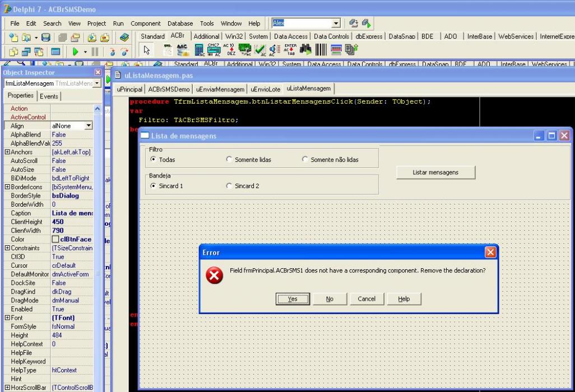Select the barcode component icon
575x392 pixels.
click(x=321, y=49)
